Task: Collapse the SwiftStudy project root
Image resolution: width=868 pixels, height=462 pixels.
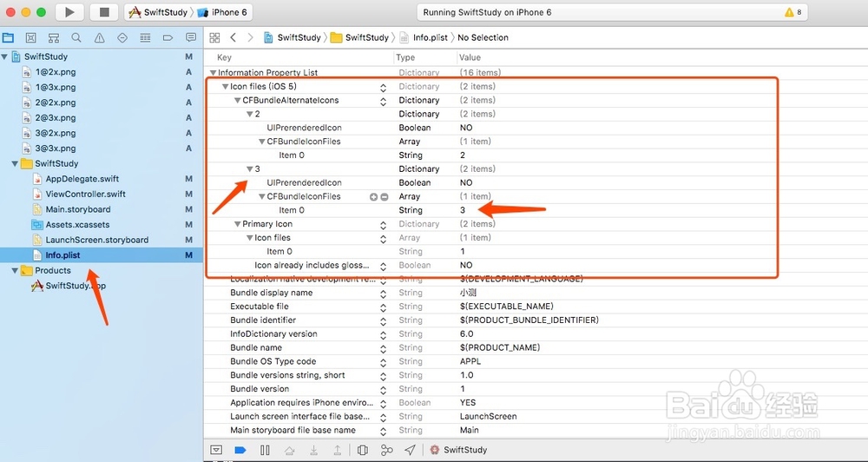Action: click(x=5, y=56)
